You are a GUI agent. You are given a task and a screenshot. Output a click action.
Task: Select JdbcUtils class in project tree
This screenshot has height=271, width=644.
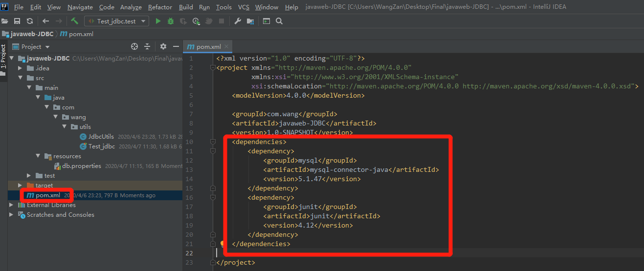pyautogui.click(x=101, y=136)
